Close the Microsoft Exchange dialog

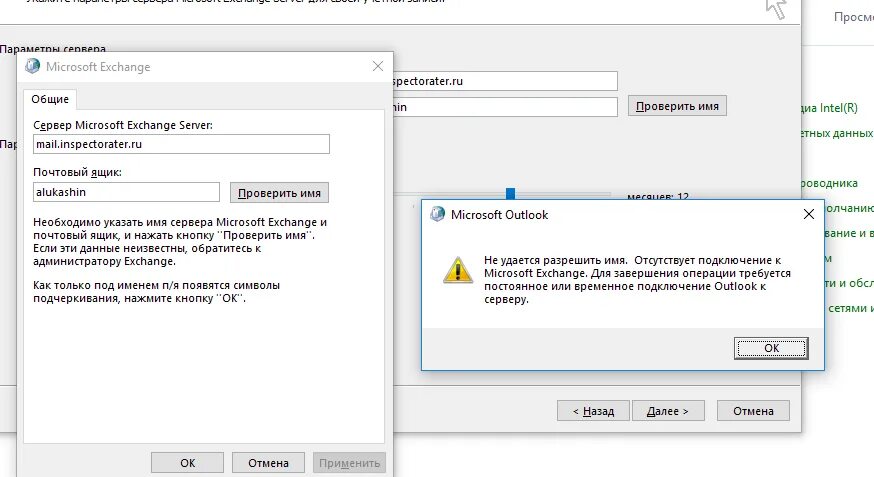pos(378,66)
